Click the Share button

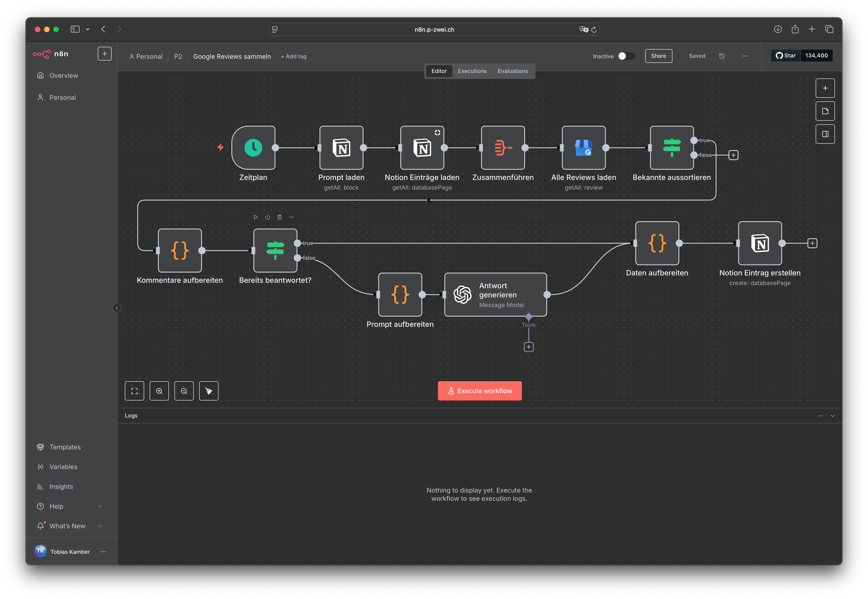(658, 56)
